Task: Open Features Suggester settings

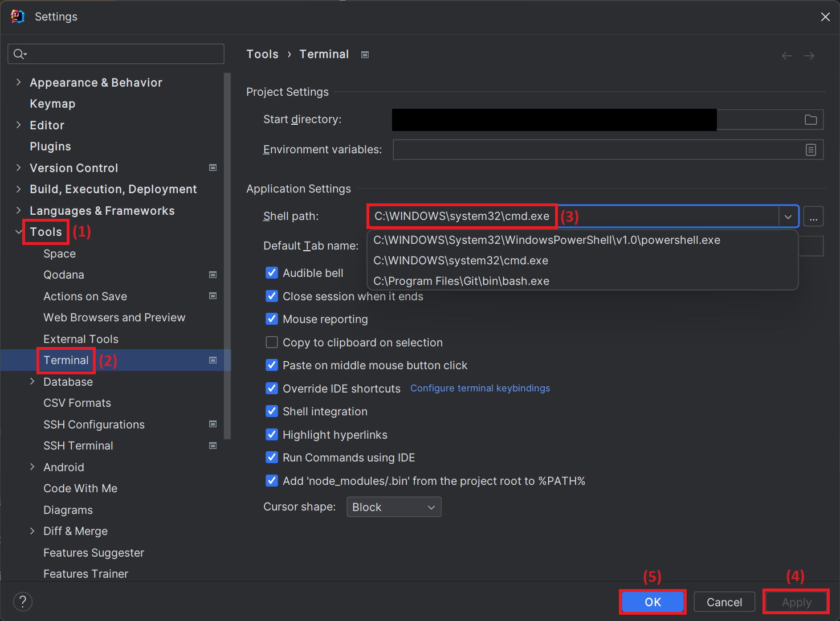Action: 93,553
